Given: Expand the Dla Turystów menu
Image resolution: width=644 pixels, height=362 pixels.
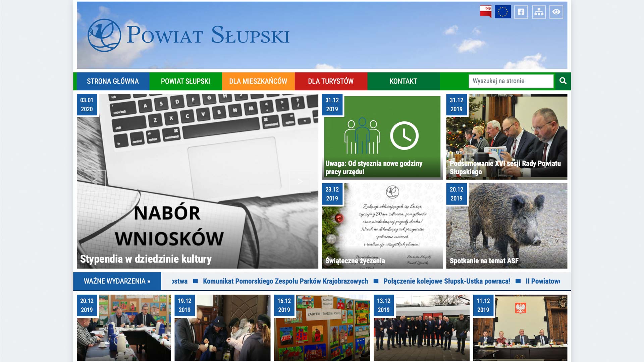Looking at the screenshot, I should pos(331,81).
